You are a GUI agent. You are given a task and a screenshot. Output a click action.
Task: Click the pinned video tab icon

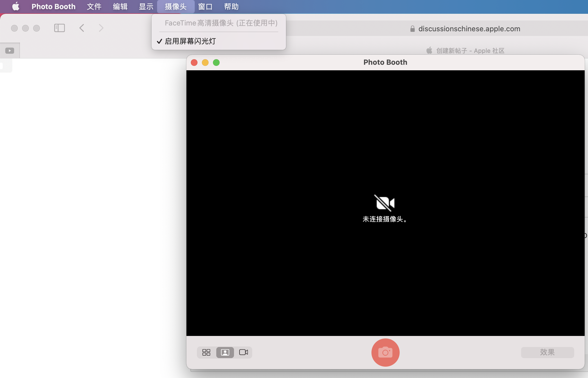pyautogui.click(x=10, y=51)
